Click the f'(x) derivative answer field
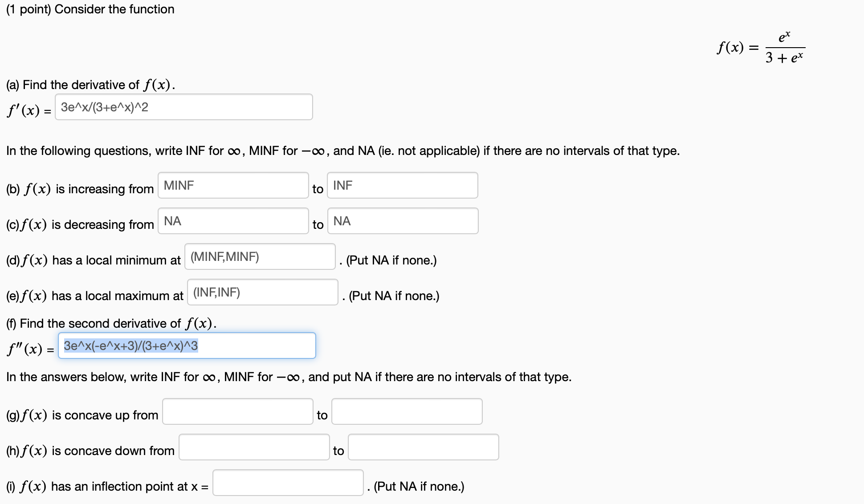 [x=183, y=107]
